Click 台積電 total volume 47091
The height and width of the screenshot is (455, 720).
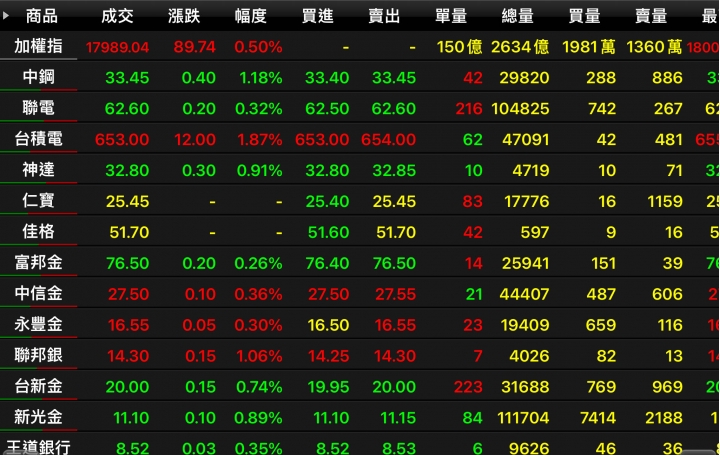point(526,140)
